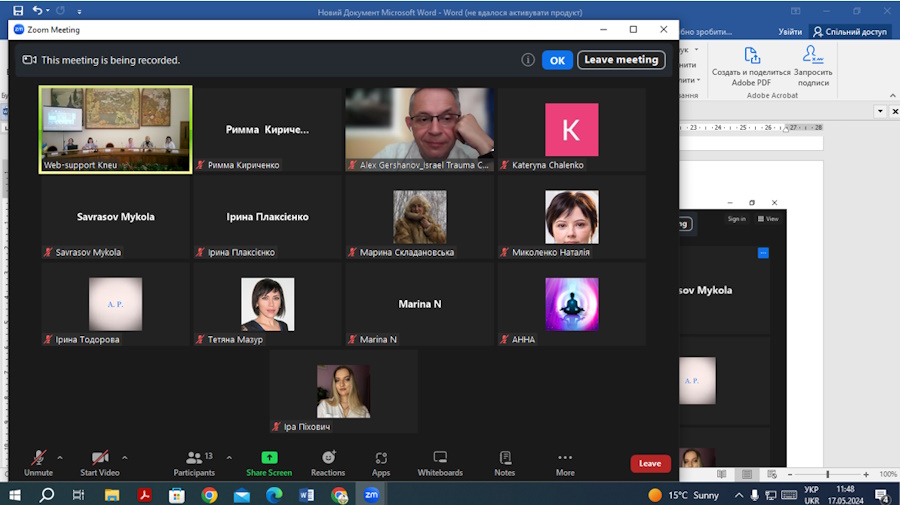Open Windows Start menu
Screen dimensions: 900x505
pyautogui.click(x=14, y=494)
